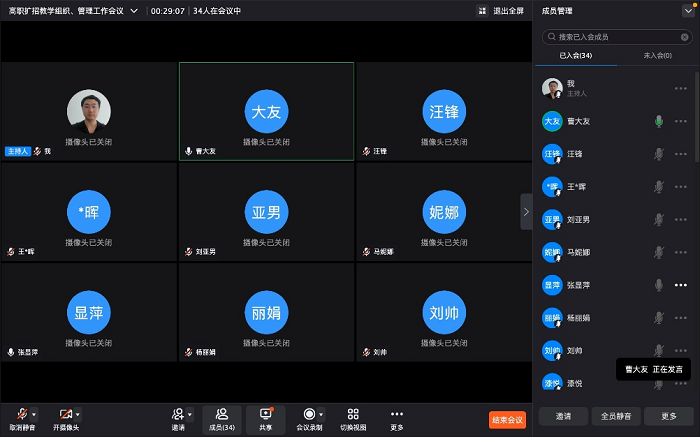Image resolution: width=700 pixels, height=437 pixels.
Task: Click the 取消静音 microphone icon
Action: [20, 414]
